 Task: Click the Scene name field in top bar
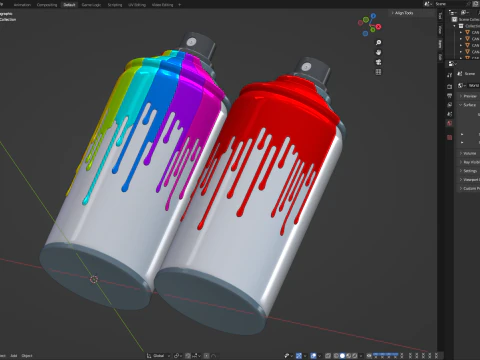pyautogui.click(x=450, y=4)
